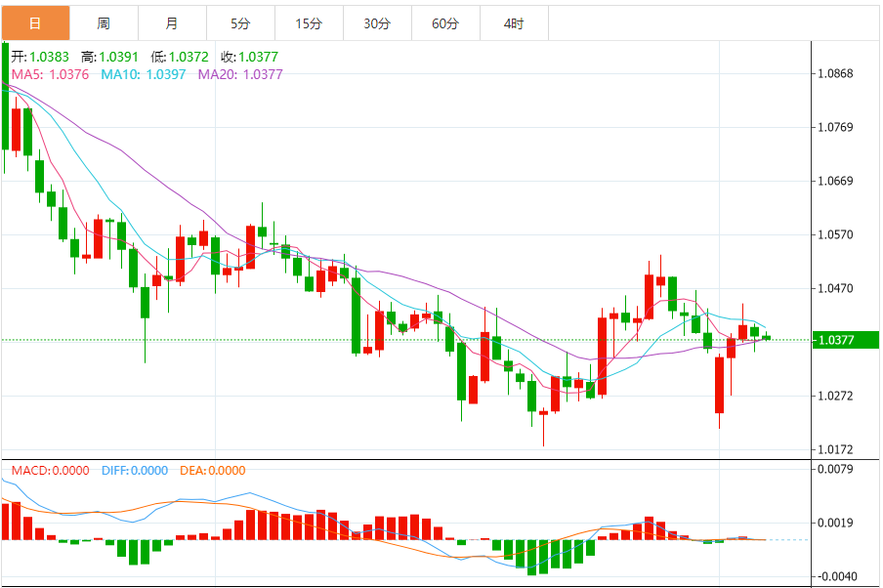883x588 pixels.
Task: Click the 0.0019 MACD axis label
Action: (x=835, y=523)
